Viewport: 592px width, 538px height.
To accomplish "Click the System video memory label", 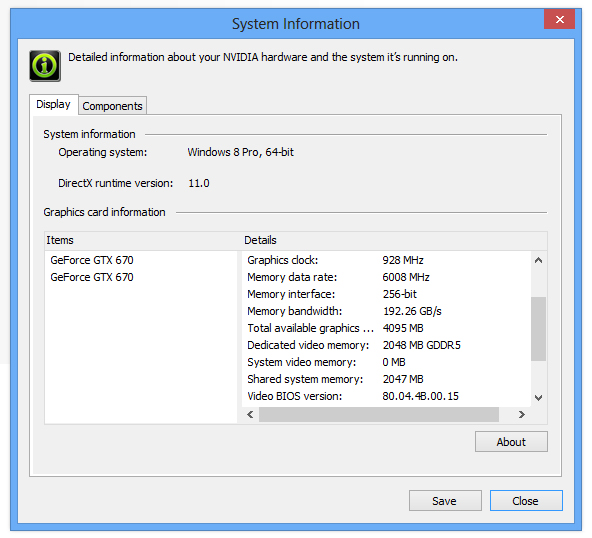I will coord(302,362).
